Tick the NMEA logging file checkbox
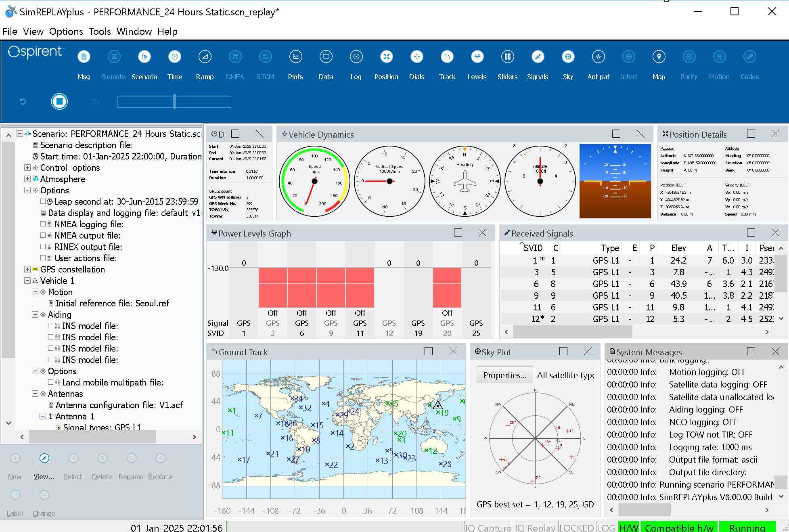Viewport: 789px width, 532px height. coord(43,224)
